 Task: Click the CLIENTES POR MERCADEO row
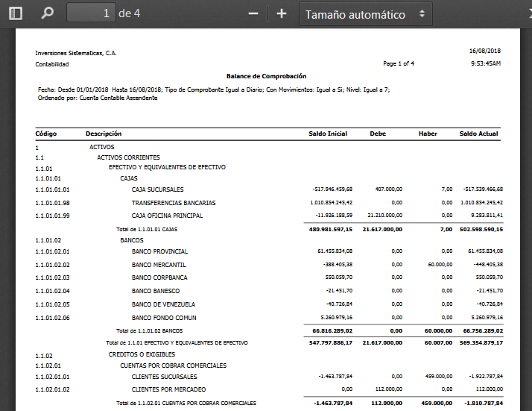point(168,389)
